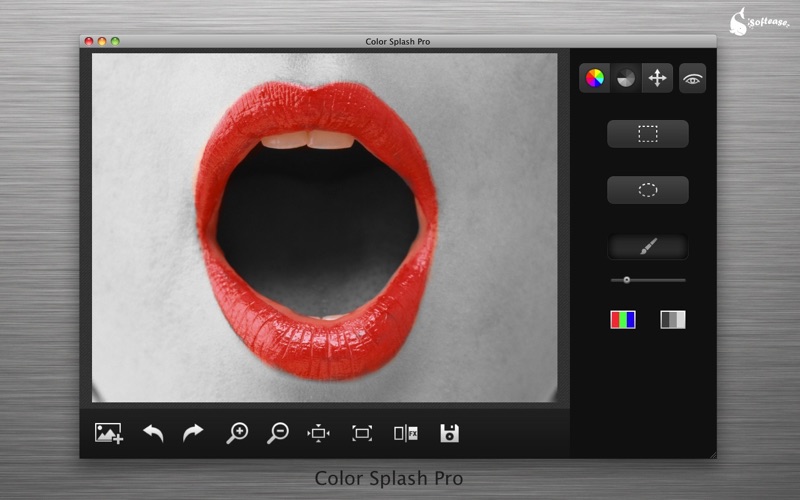
Task: Click the center image icon
Action: click(319, 433)
